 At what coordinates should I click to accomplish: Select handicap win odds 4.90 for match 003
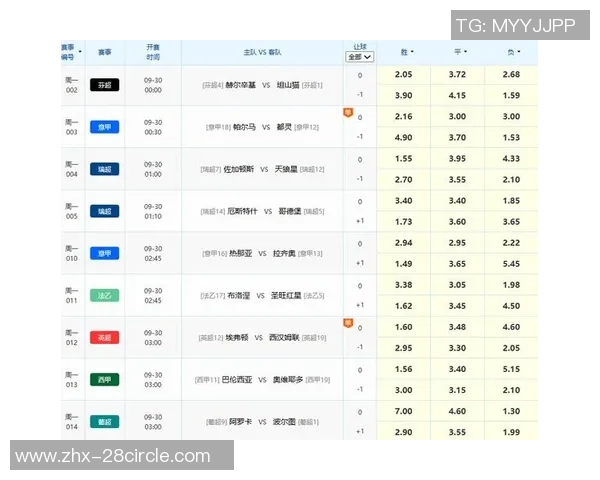(404, 137)
